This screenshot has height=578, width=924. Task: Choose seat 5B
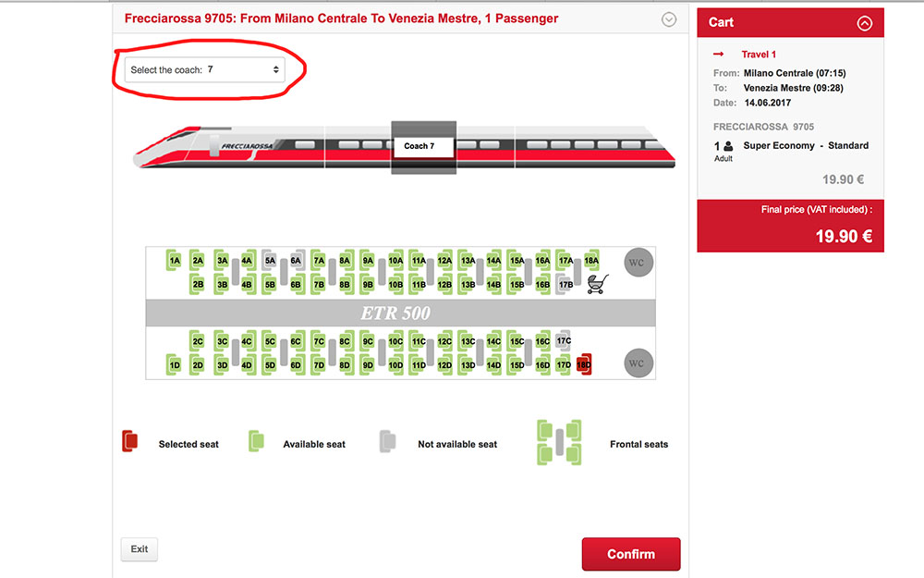click(x=270, y=284)
